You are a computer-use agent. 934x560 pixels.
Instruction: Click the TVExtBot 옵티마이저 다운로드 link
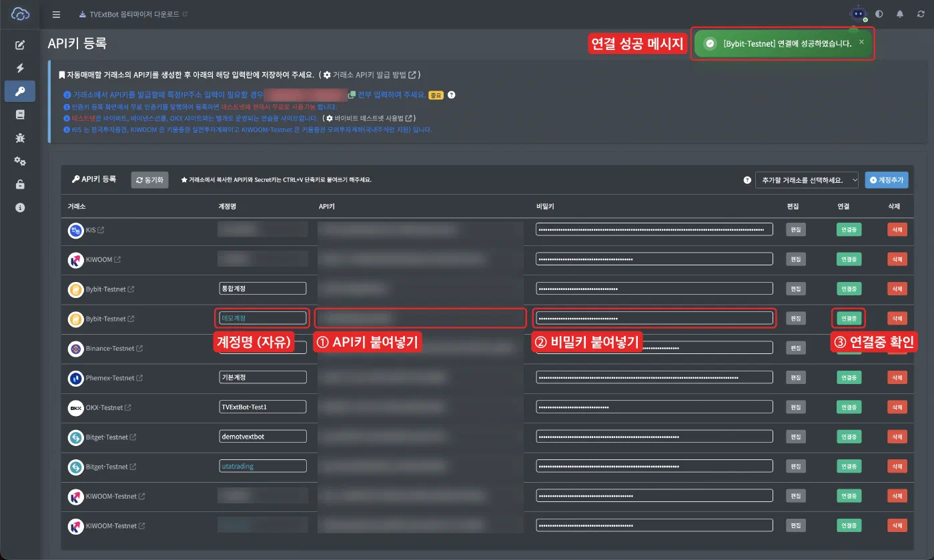133,14
